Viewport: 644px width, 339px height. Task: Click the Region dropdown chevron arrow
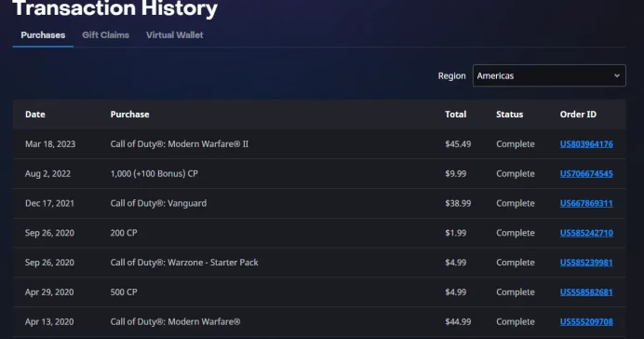click(616, 75)
